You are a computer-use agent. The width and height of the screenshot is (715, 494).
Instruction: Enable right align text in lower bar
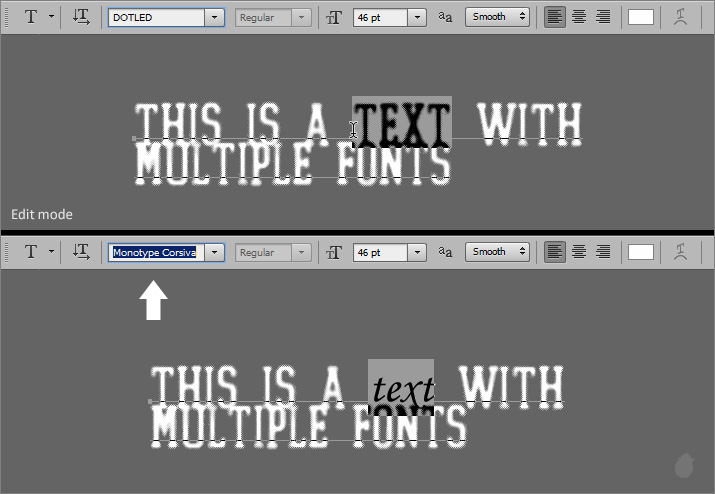[603, 252]
